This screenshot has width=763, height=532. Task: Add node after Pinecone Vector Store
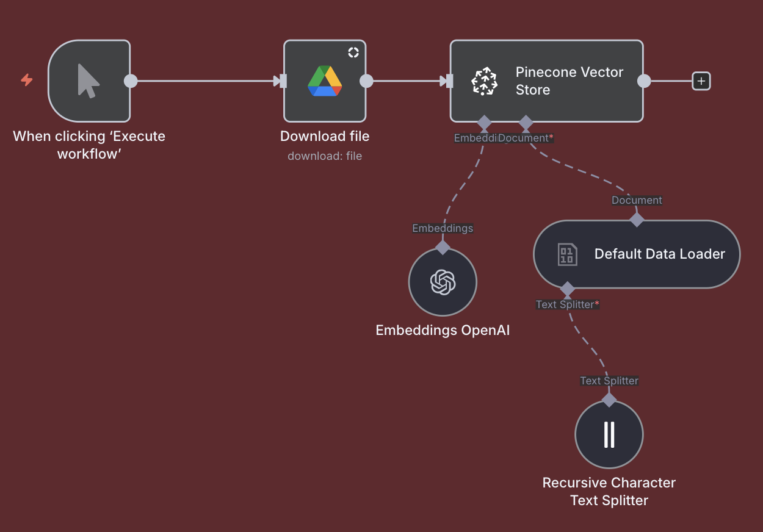click(x=701, y=81)
